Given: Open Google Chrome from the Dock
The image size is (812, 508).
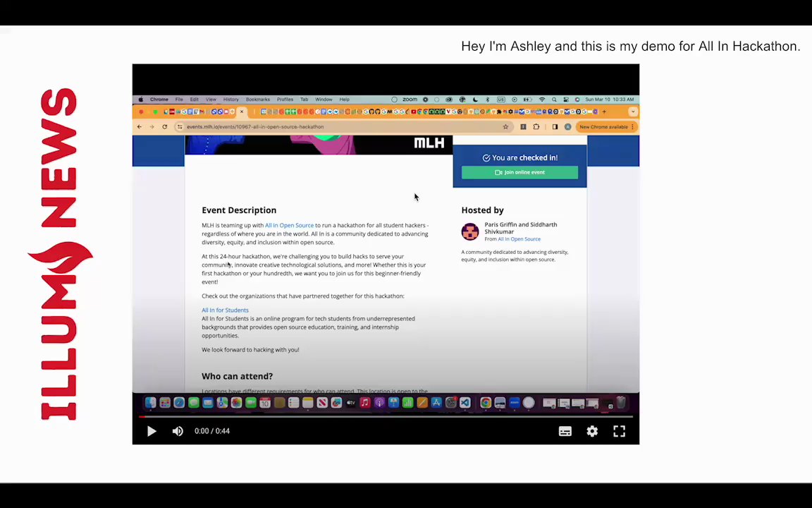Looking at the screenshot, I should coord(486,402).
